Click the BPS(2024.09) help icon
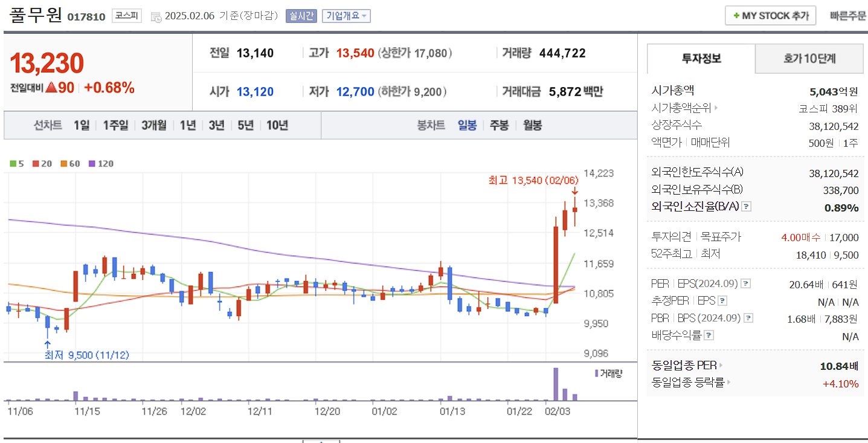The width and height of the screenshot is (868, 443). tap(748, 317)
